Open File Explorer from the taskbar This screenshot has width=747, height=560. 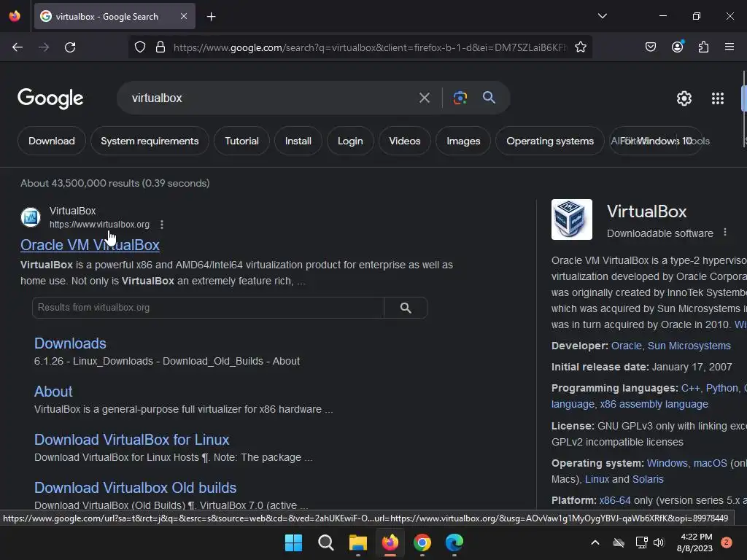pyautogui.click(x=357, y=542)
